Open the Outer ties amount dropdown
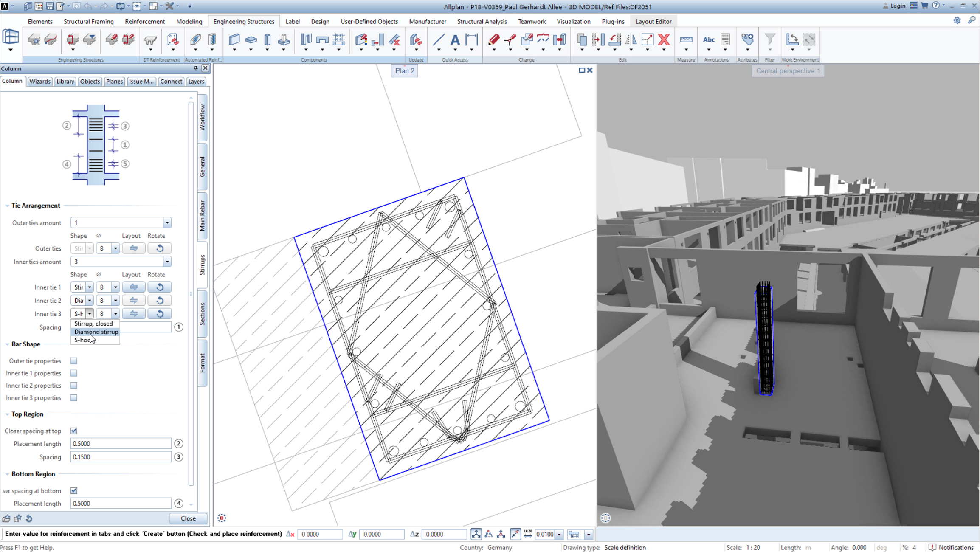Image resolution: width=980 pixels, height=552 pixels. coord(167,223)
